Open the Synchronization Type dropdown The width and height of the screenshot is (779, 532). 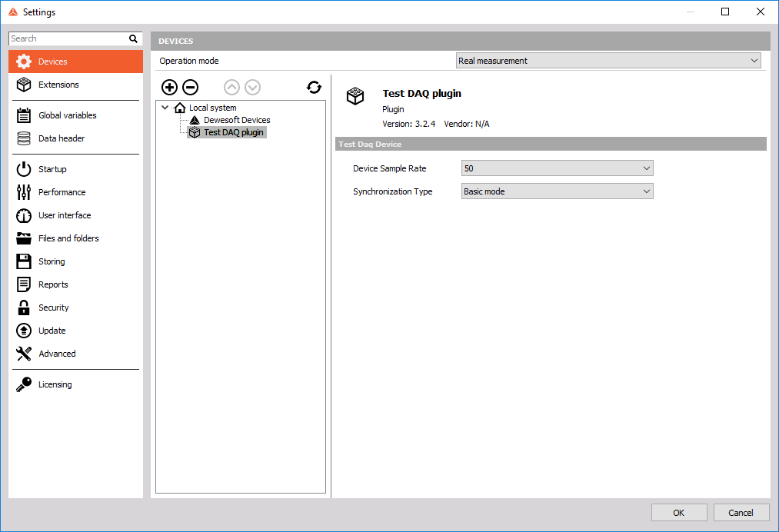point(557,191)
